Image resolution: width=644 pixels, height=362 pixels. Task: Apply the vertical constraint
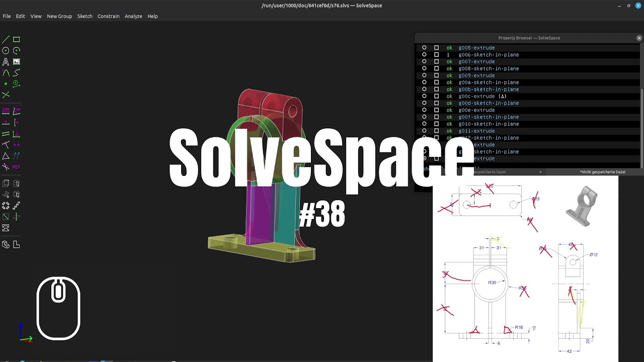(x=17, y=122)
